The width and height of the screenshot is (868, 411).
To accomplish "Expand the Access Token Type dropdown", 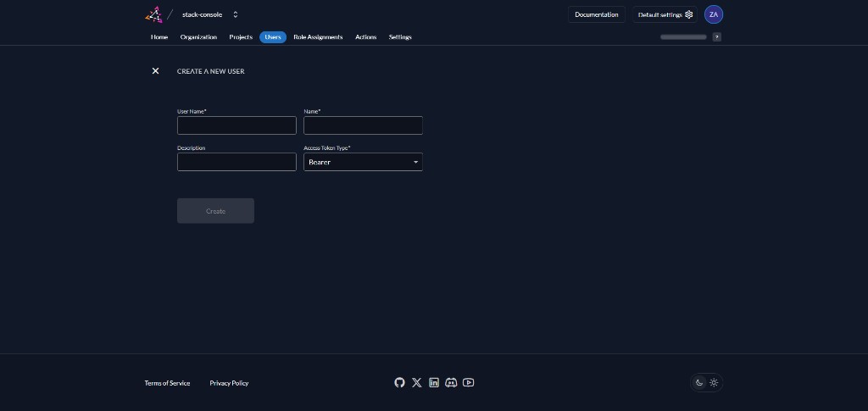I will pos(363,162).
